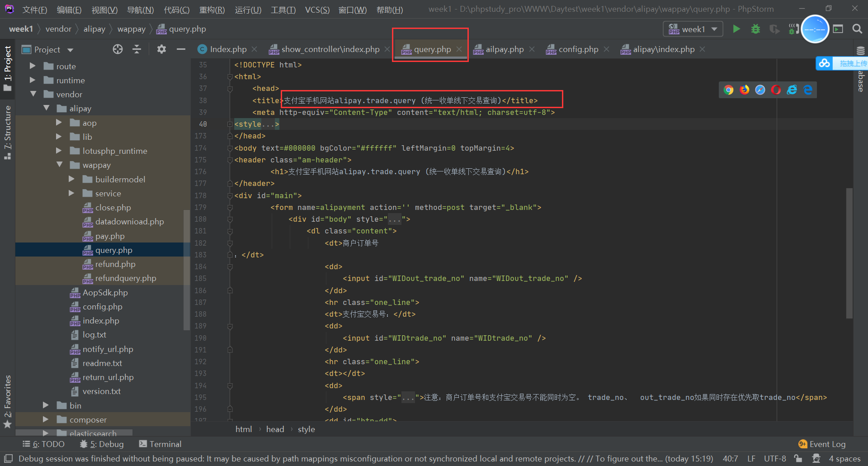Viewport: 868px width, 466px height.
Task: Click wappay in breadcrumb path
Action: click(x=131, y=29)
